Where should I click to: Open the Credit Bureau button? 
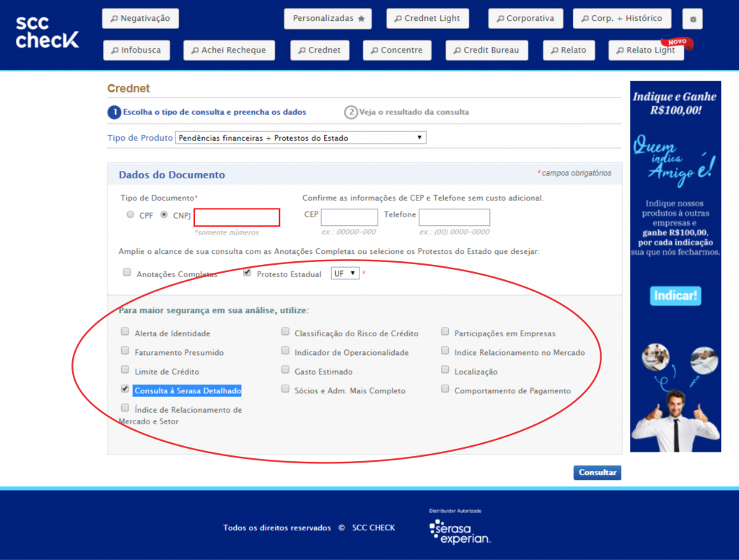click(487, 50)
